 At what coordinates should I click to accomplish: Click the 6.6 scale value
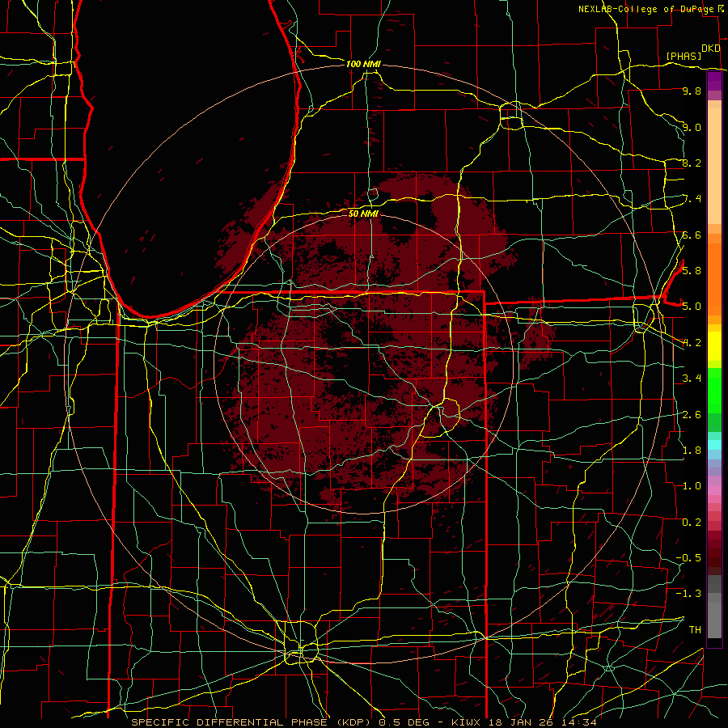pyautogui.click(x=692, y=235)
